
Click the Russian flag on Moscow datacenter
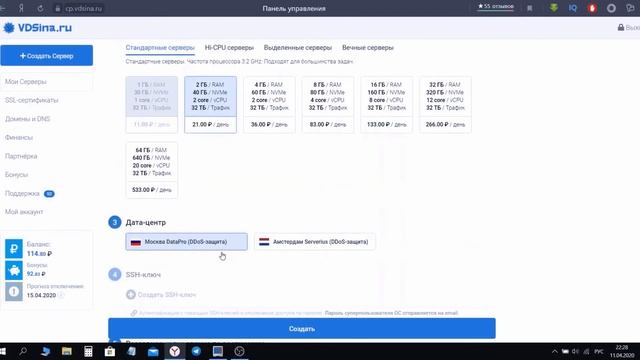pos(136,242)
